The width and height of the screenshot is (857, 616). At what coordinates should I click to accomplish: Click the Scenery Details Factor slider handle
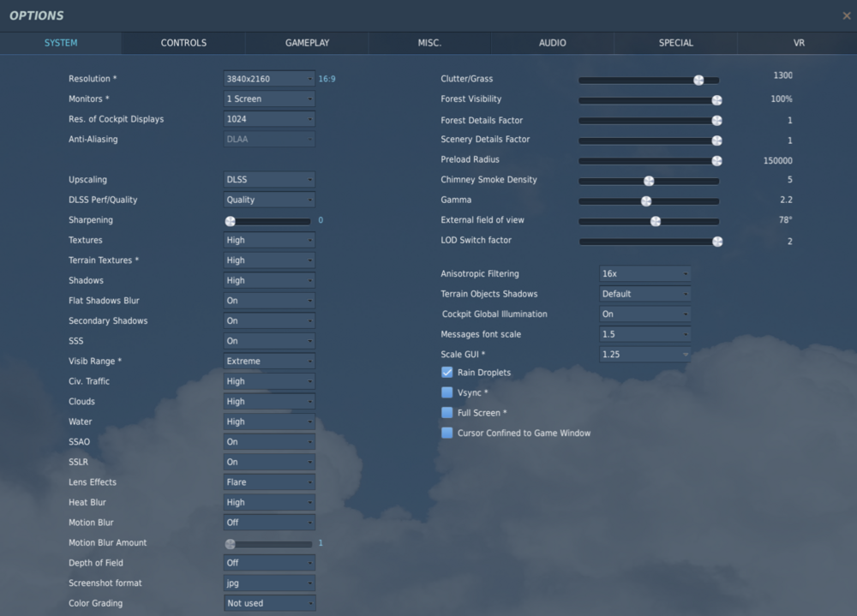pyautogui.click(x=717, y=141)
